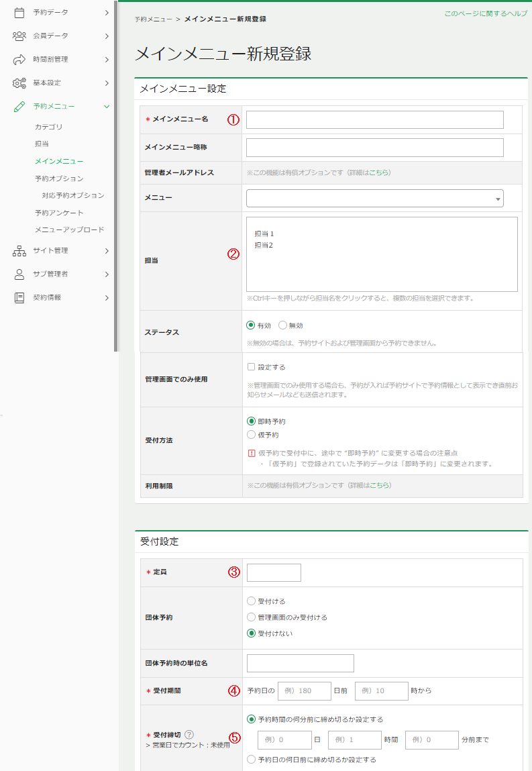Select the 即時予約 radio button
The image size is (532, 771).
click(252, 421)
